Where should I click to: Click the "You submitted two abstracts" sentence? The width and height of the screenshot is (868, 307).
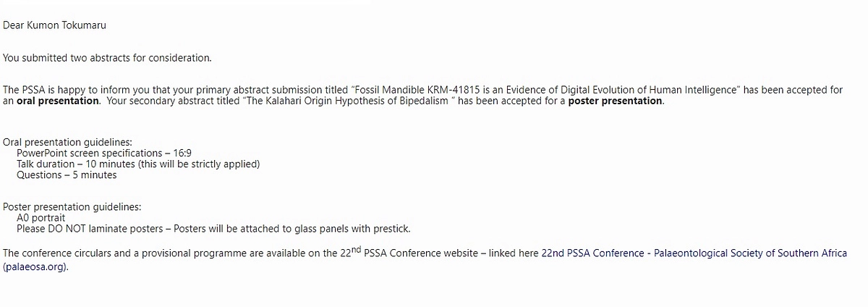(x=107, y=57)
